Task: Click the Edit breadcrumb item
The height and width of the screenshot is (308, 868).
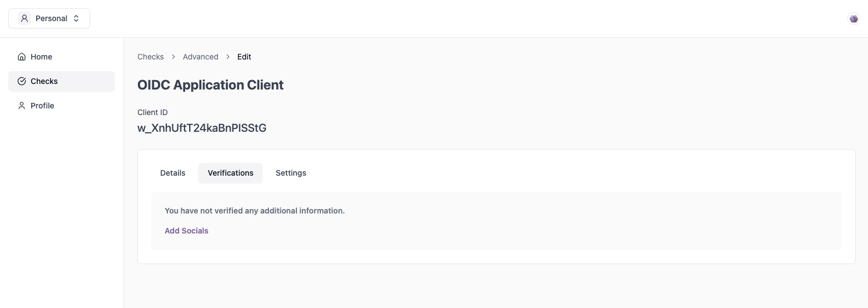Action: (244, 57)
